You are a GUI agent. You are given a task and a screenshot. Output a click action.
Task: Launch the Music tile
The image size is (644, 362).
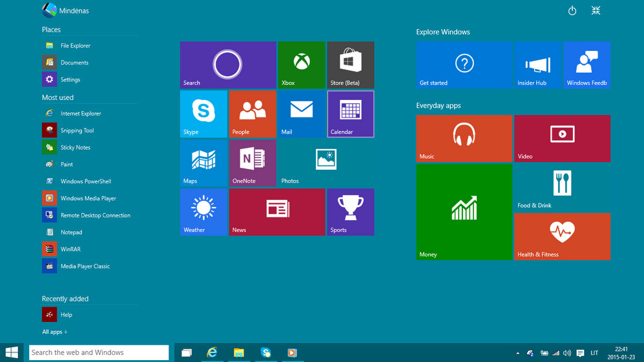(464, 138)
